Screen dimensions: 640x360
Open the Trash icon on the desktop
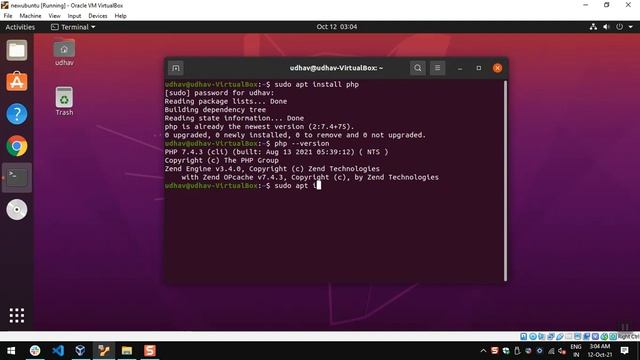(64, 102)
